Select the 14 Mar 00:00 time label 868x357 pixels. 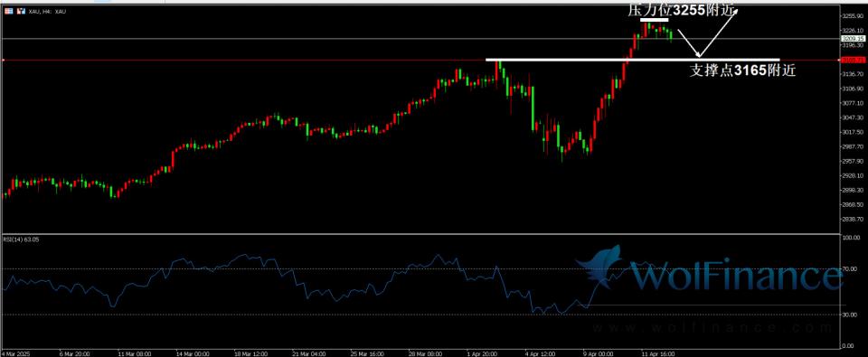192,352
